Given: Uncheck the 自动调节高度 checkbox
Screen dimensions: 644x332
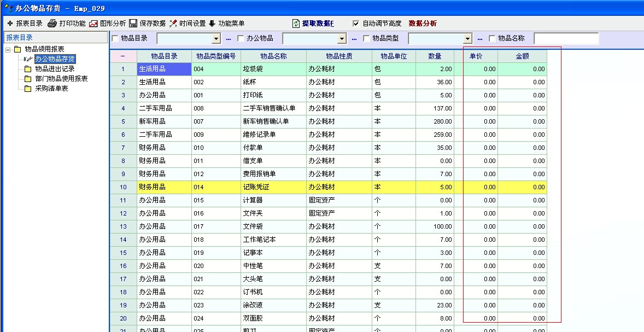Looking at the screenshot, I should click(356, 24).
